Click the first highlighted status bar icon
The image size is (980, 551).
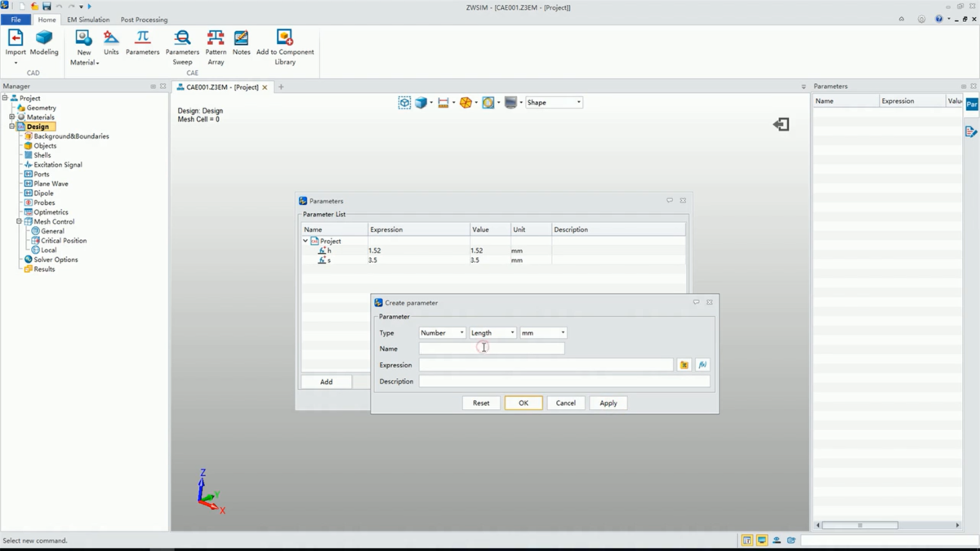pos(747,540)
